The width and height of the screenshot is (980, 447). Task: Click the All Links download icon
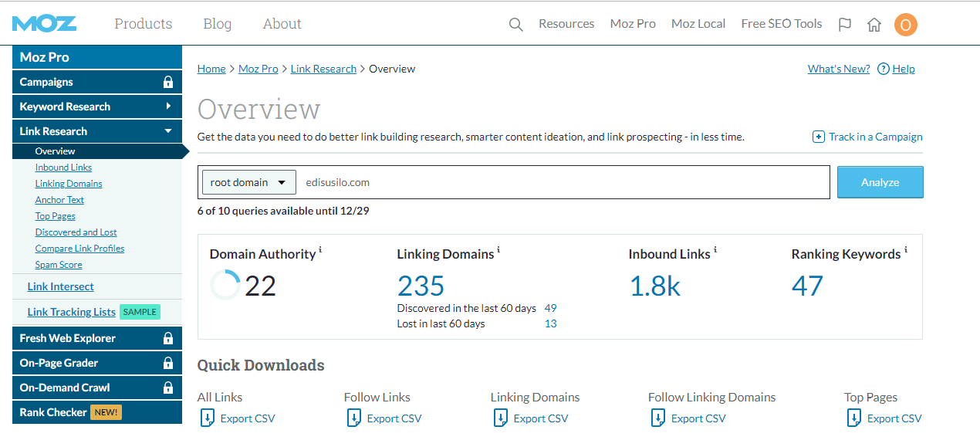coord(207,418)
